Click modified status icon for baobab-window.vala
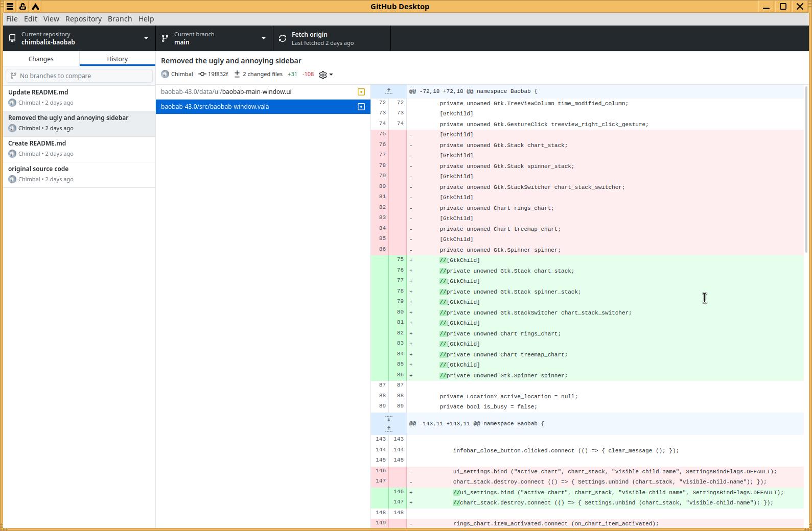Viewport: 812px width, 531px height. [361, 107]
